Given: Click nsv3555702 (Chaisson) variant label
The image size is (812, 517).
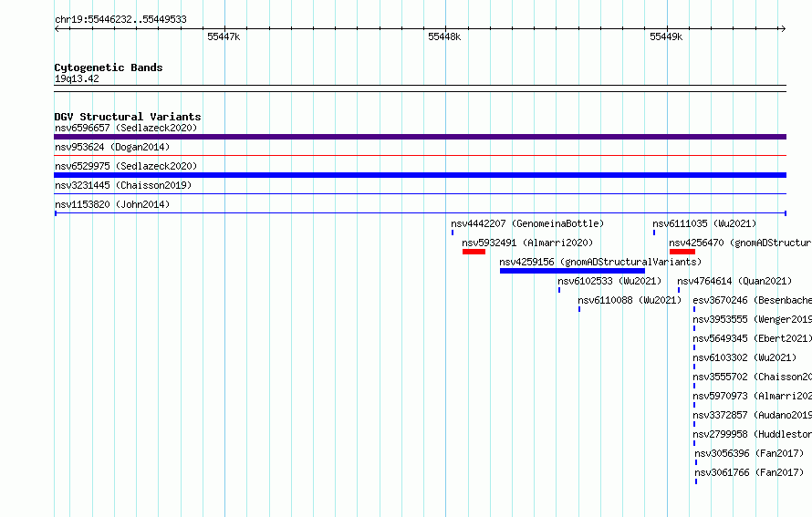Looking at the screenshot, I should (753, 377).
